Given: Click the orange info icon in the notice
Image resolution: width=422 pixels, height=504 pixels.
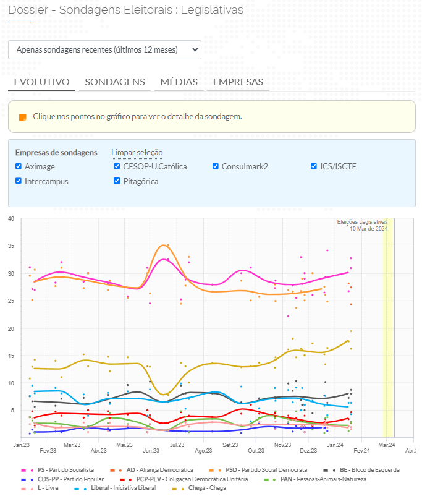Looking at the screenshot, I should coord(23,117).
